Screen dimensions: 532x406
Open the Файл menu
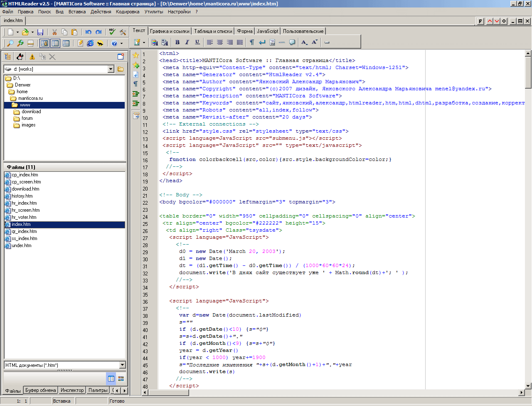click(x=7, y=12)
